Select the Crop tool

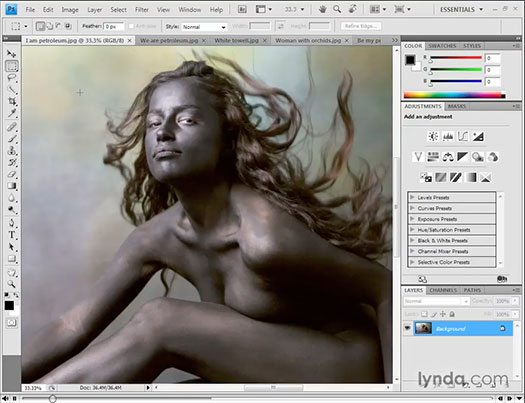coord(12,101)
